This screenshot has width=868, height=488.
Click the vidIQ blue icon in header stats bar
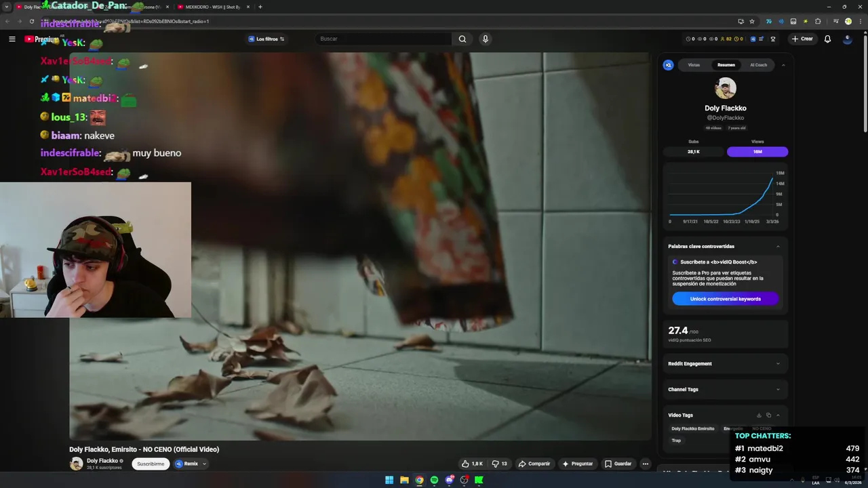(752, 39)
